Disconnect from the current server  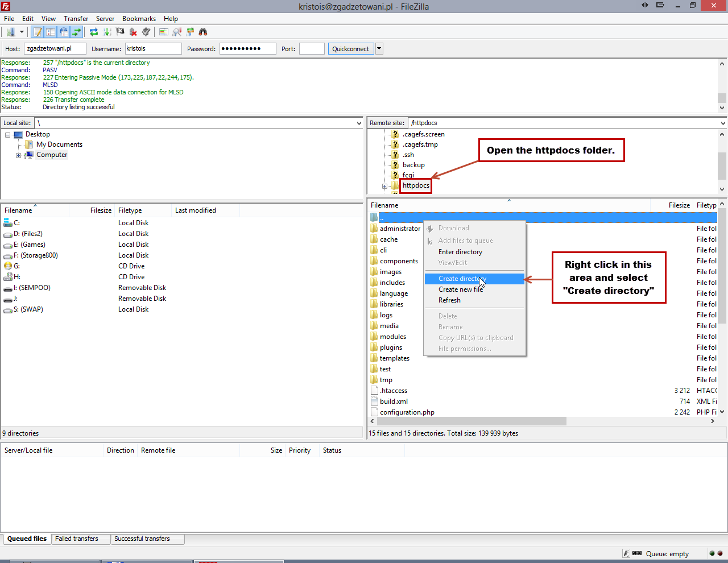pyautogui.click(x=133, y=32)
